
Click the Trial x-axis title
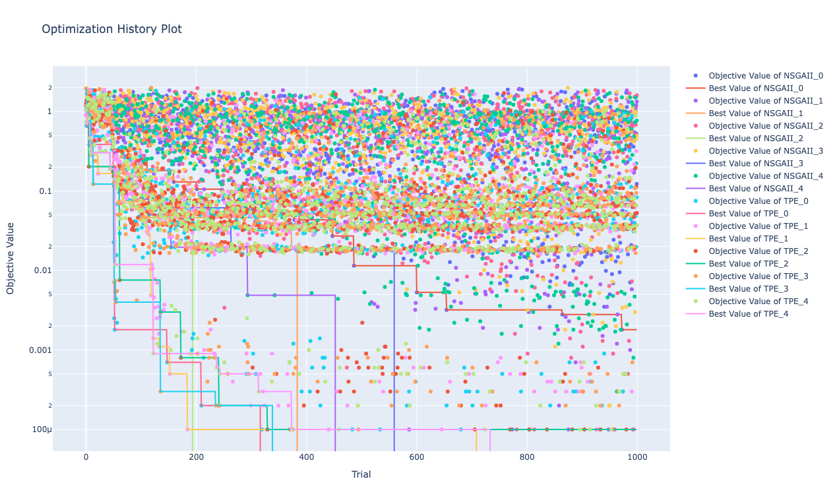tap(361, 474)
